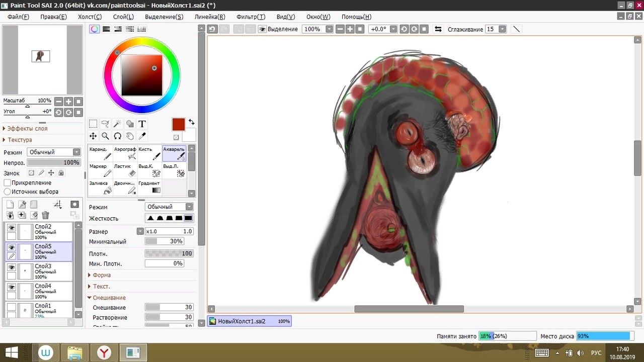Select the hardest Жесткость edge shape

pyautogui.click(x=188, y=218)
